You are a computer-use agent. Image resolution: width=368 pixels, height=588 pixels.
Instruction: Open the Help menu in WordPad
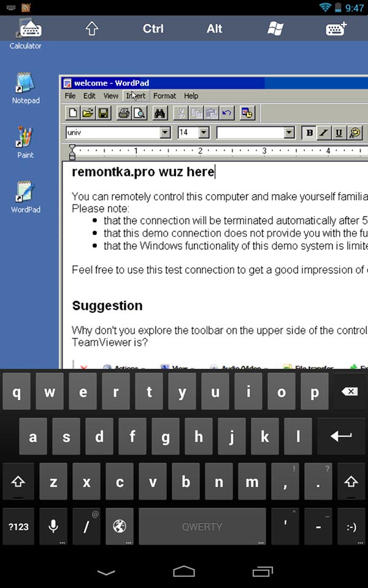click(x=191, y=96)
